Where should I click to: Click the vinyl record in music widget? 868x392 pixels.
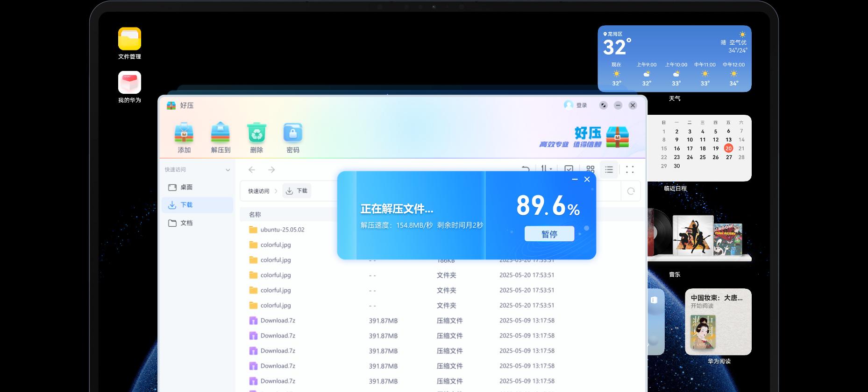pos(659,232)
